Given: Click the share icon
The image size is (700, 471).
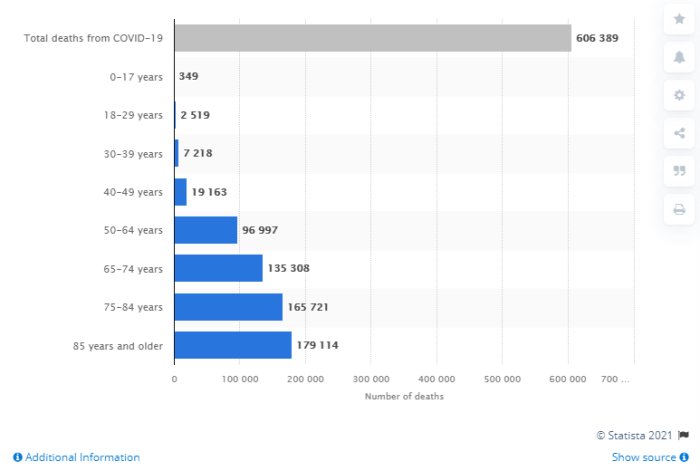Looking at the screenshot, I should (x=679, y=133).
